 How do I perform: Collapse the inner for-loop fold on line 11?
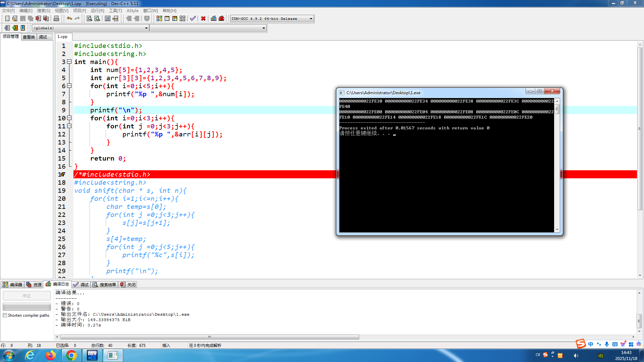click(x=69, y=126)
